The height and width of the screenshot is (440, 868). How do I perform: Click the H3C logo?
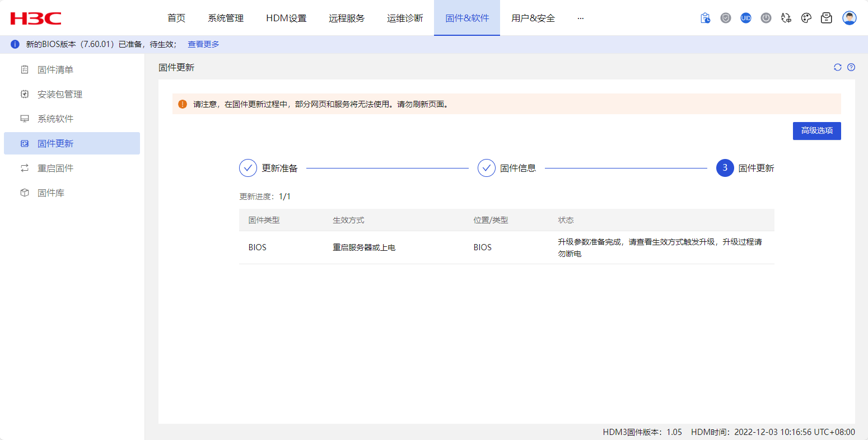point(36,18)
